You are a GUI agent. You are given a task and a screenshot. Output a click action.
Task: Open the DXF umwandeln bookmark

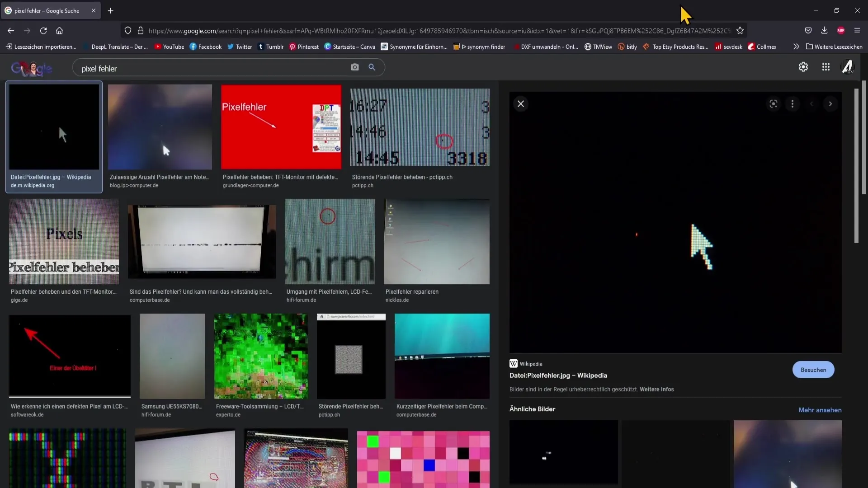545,47
